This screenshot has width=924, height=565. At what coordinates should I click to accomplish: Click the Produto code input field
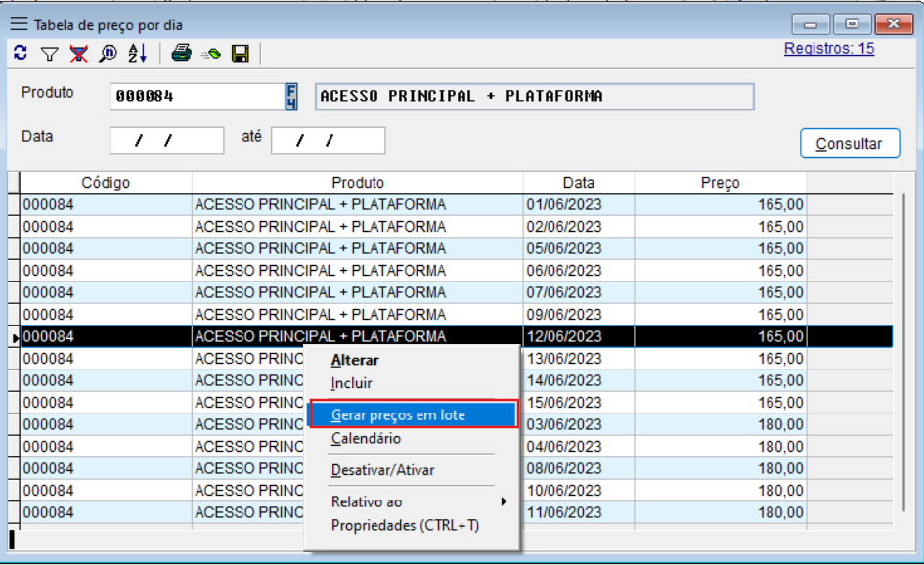196,97
